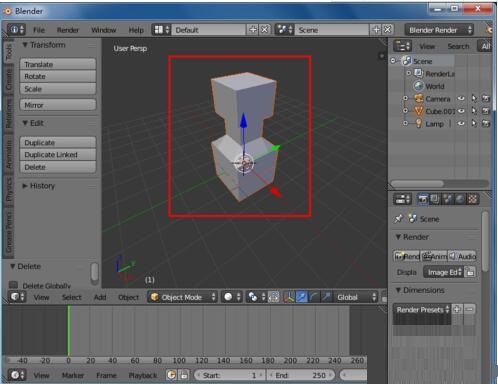Open the File menu
Viewport: 498px width, 384px height.
pos(39,30)
